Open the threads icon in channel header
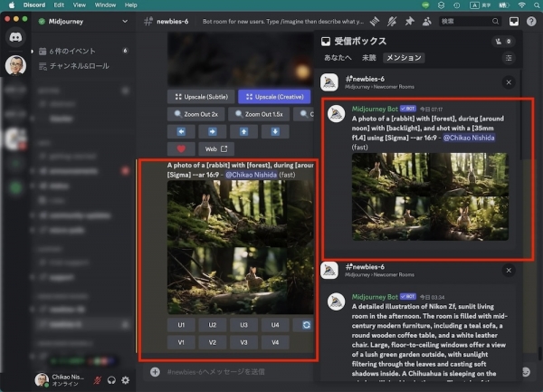543x392 pixels. 375,22
